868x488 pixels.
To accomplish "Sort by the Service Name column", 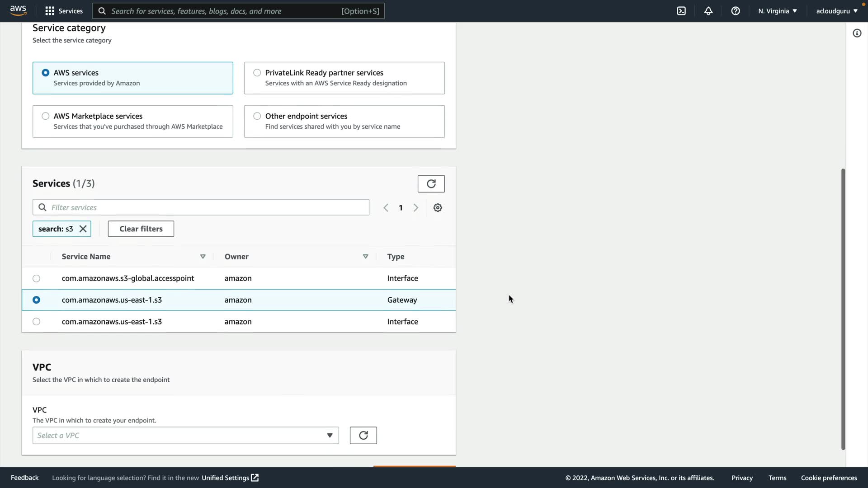I will coord(203,256).
